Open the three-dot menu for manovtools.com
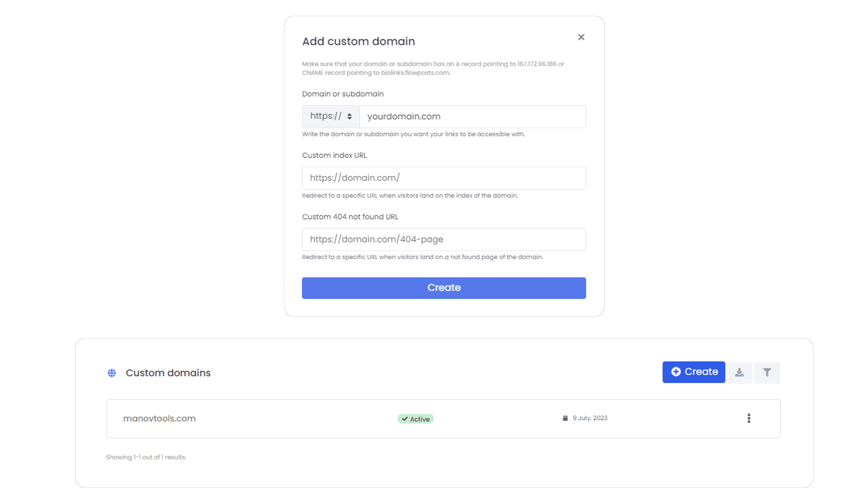 tap(749, 418)
